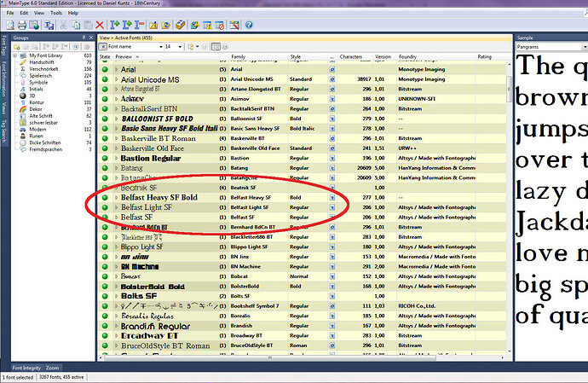Click the toolbar icon showing a window with a red prohibition sign

[219, 25]
